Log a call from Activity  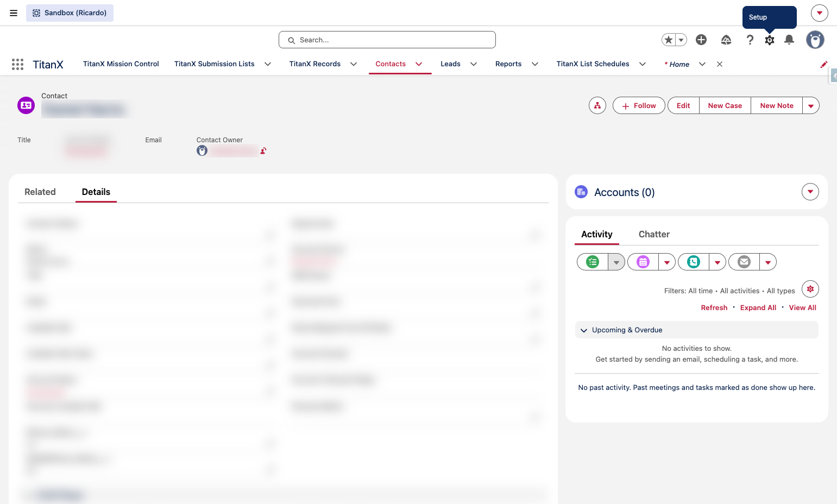pyautogui.click(x=694, y=262)
